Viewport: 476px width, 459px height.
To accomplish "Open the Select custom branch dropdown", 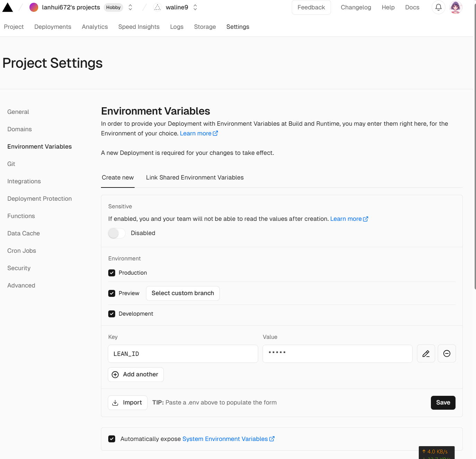I will click(x=182, y=293).
